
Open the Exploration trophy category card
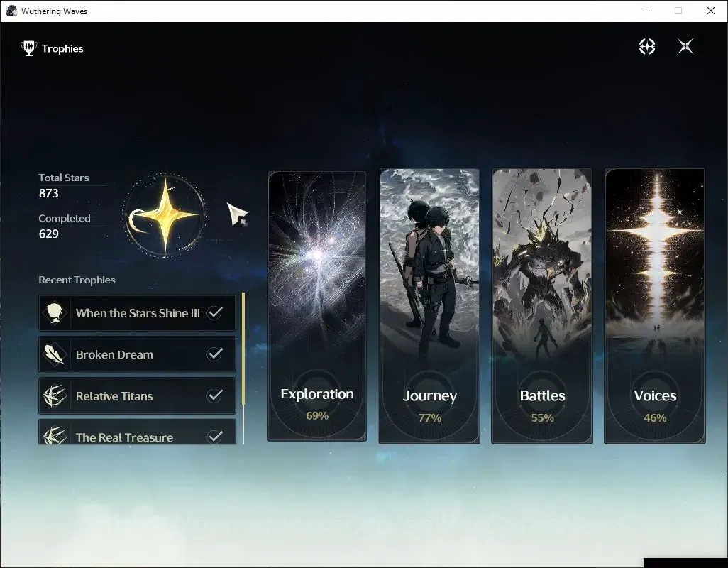(x=317, y=306)
